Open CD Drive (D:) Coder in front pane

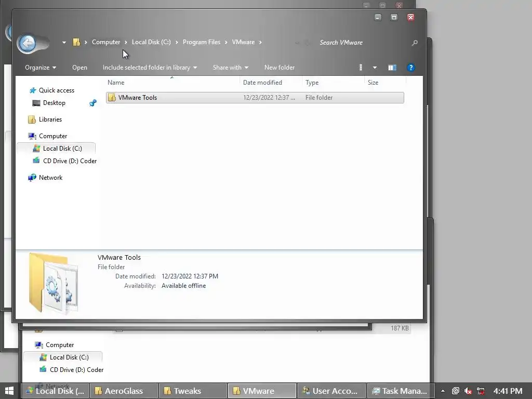click(x=70, y=161)
